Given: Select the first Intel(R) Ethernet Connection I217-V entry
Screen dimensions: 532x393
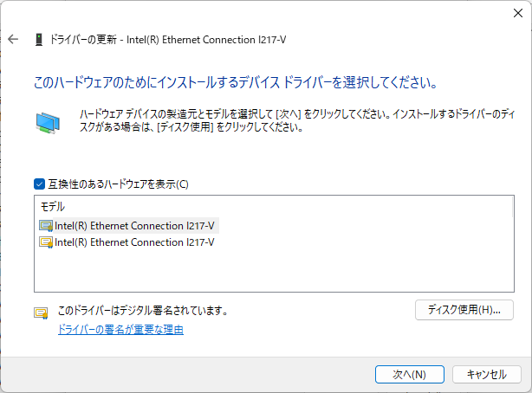Looking at the screenshot, I should [x=133, y=225].
